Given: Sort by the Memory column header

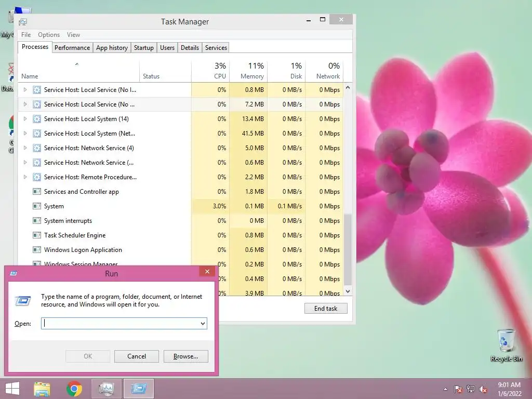Looking at the screenshot, I should click(248, 71).
